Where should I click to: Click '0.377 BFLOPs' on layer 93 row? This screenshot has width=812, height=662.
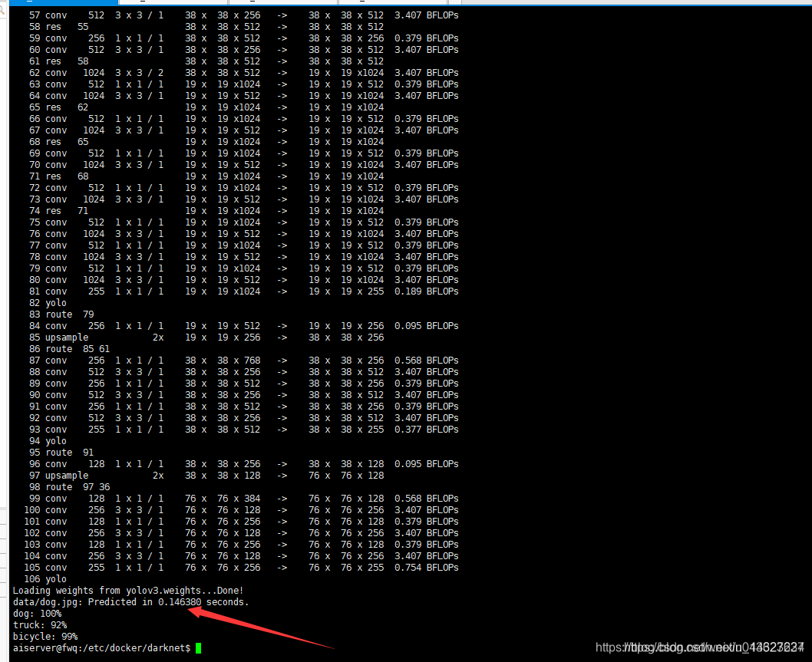coord(426,430)
